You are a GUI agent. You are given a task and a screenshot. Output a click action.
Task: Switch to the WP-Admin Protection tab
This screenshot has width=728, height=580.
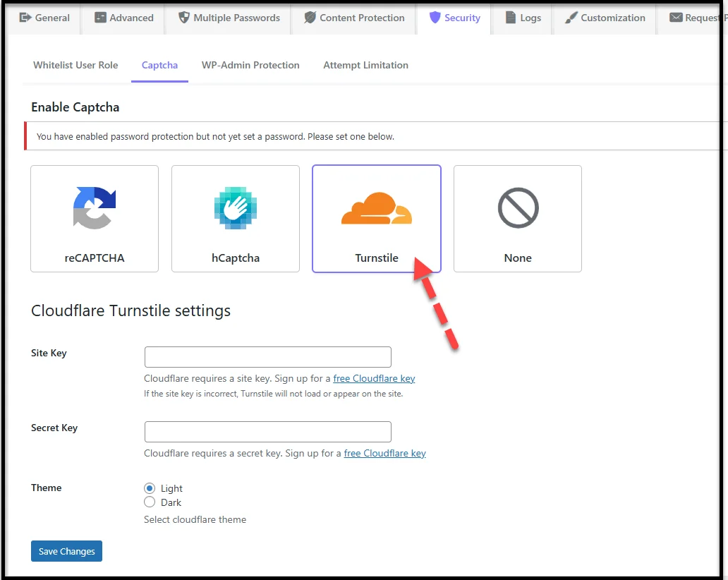point(250,65)
